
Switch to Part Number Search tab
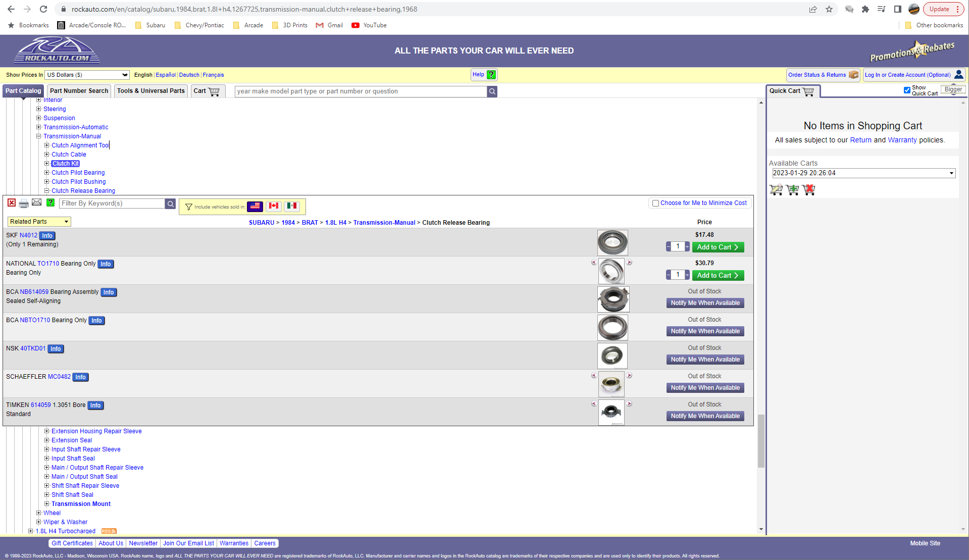click(79, 91)
